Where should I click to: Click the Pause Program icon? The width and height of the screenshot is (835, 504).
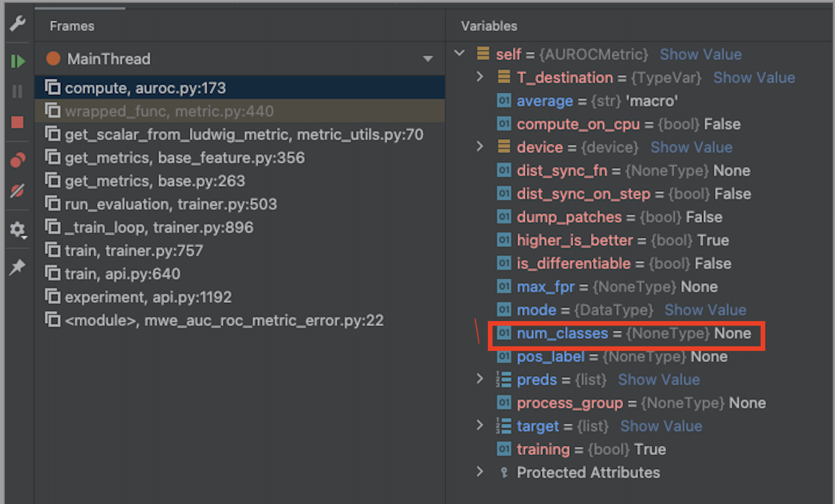17,91
